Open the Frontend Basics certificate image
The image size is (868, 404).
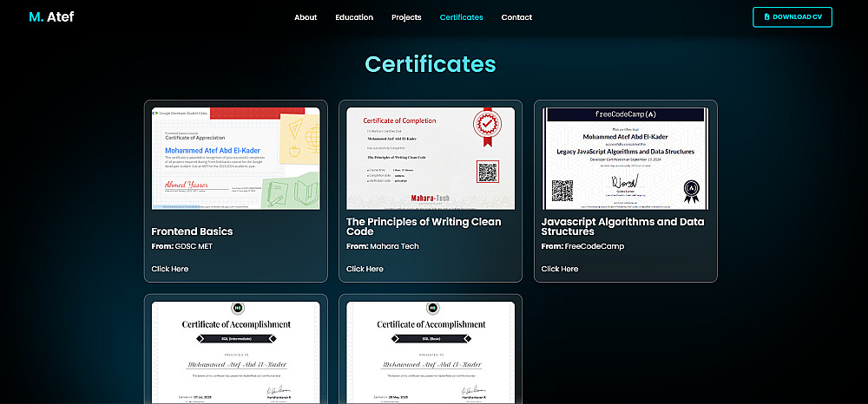pyautogui.click(x=236, y=159)
